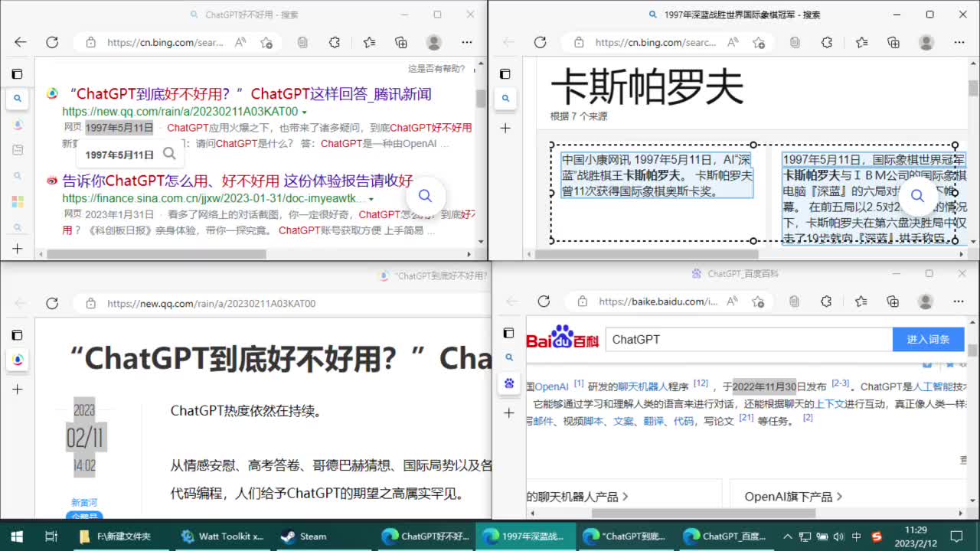Refresh the ChatGPT好不好用 search window

52,43
